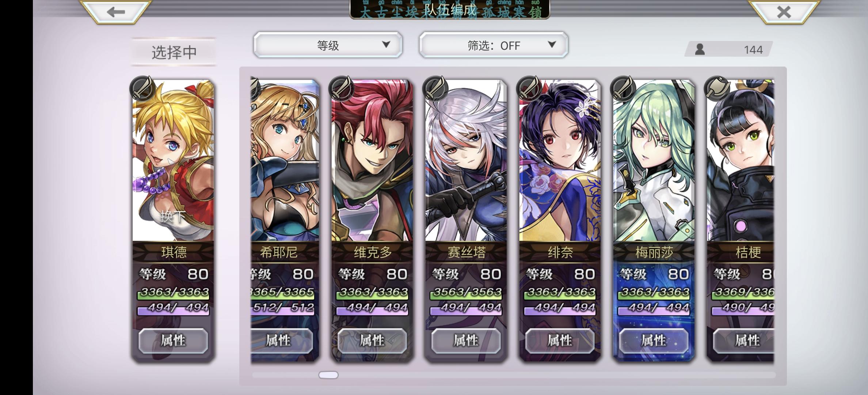The image size is (868, 395).
Task: Tap the back arrow icon
Action: (116, 12)
